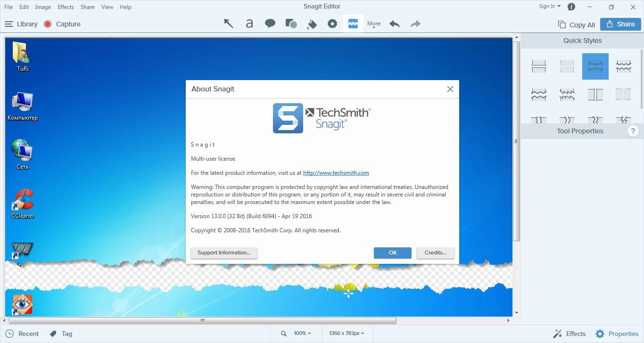The image size is (644, 343).
Task: Select the Callout speech bubble tool
Action: (270, 24)
